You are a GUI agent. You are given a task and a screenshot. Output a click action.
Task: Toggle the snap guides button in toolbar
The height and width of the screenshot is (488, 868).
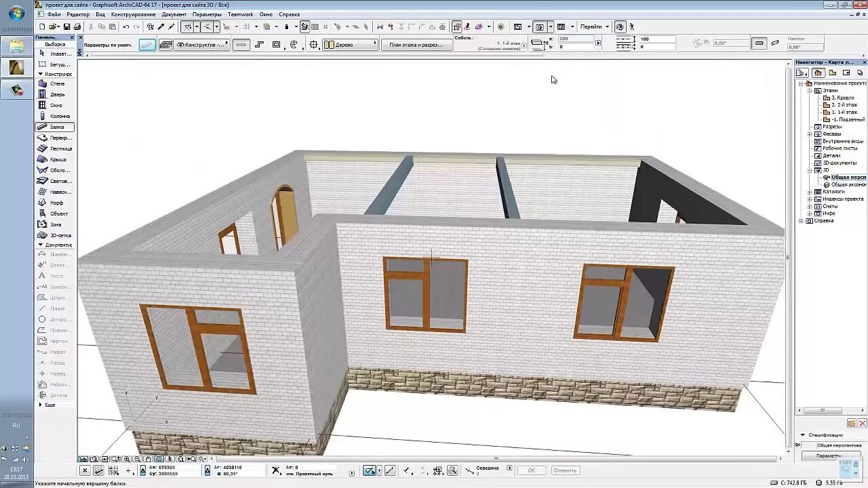pos(208,27)
